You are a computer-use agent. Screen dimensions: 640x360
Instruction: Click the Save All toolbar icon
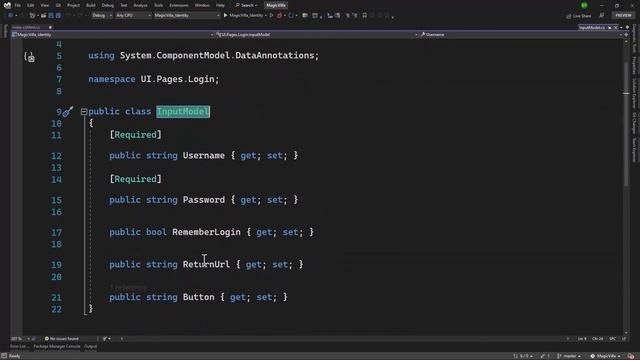58,16
